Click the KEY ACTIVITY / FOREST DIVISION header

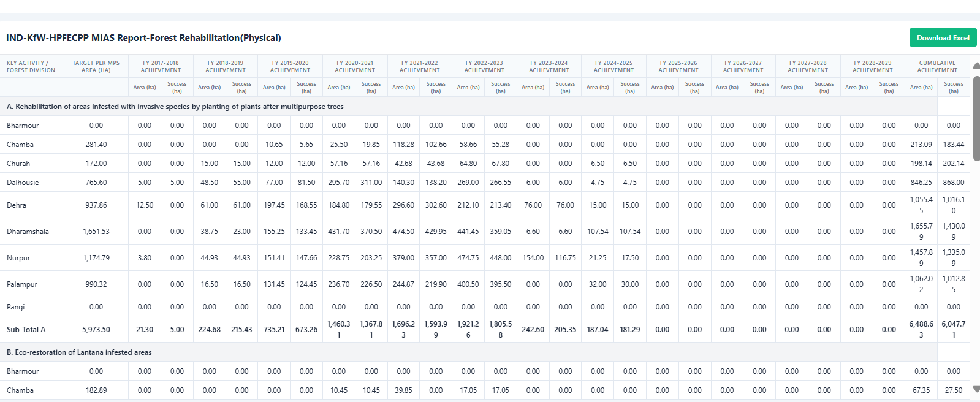tap(32, 66)
